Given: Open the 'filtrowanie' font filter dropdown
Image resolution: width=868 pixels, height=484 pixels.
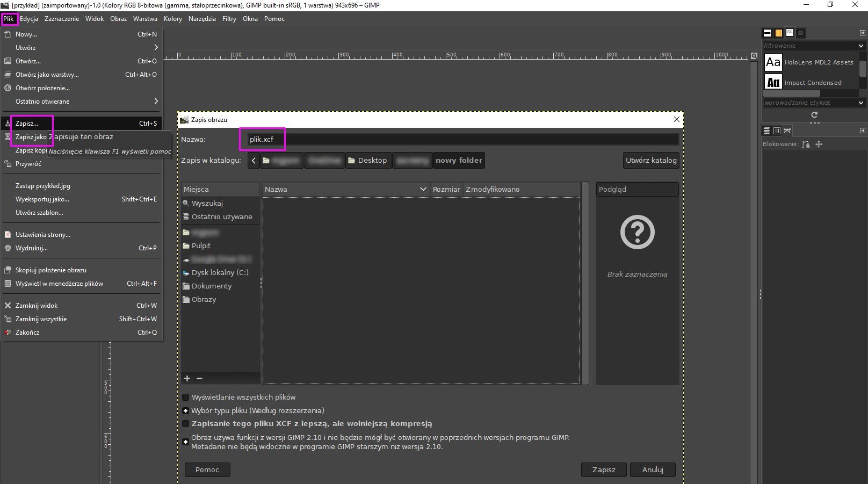Looking at the screenshot, I should click(860, 46).
